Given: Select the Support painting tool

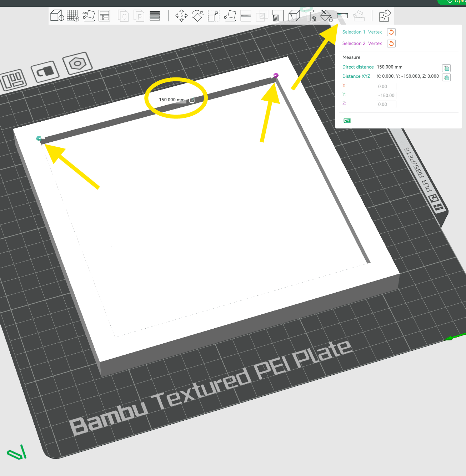Looking at the screenshot, I should tap(278, 16).
